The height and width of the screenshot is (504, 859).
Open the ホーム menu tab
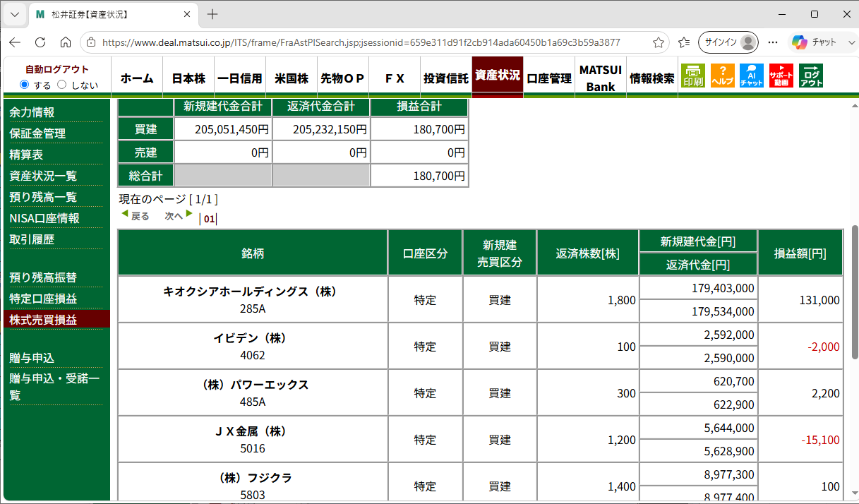[x=137, y=78]
